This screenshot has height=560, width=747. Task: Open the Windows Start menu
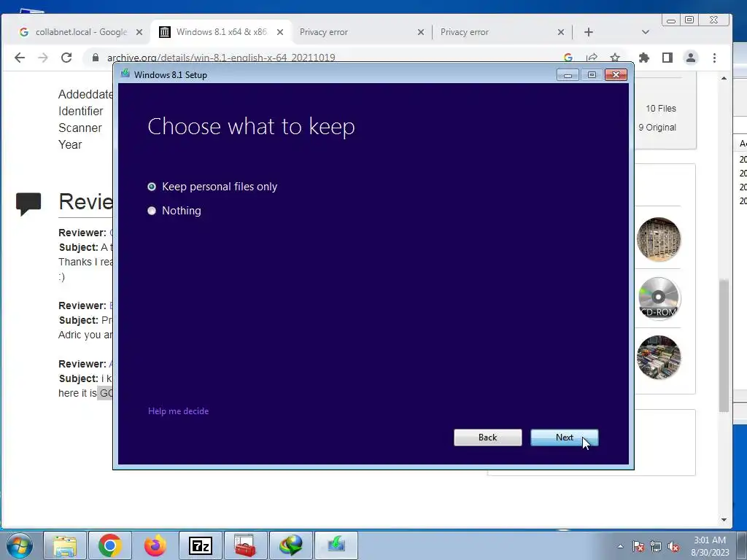(19, 545)
